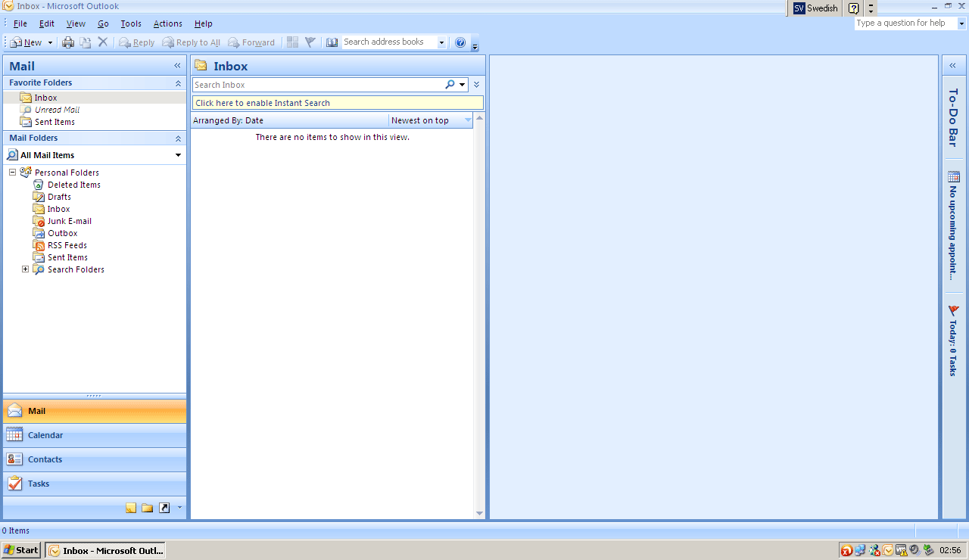The width and height of the screenshot is (969, 560).
Task: Click the Folder List icon
Action: click(x=148, y=508)
